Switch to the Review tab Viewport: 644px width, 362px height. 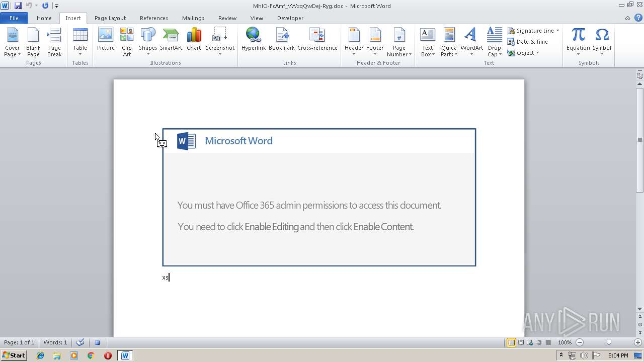point(227,18)
